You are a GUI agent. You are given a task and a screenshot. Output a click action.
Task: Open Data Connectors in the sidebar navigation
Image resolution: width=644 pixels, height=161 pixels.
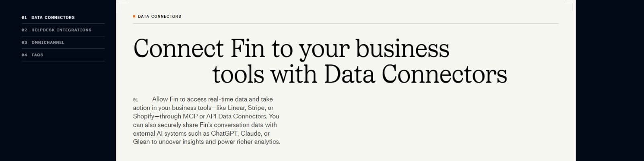point(53,18)
